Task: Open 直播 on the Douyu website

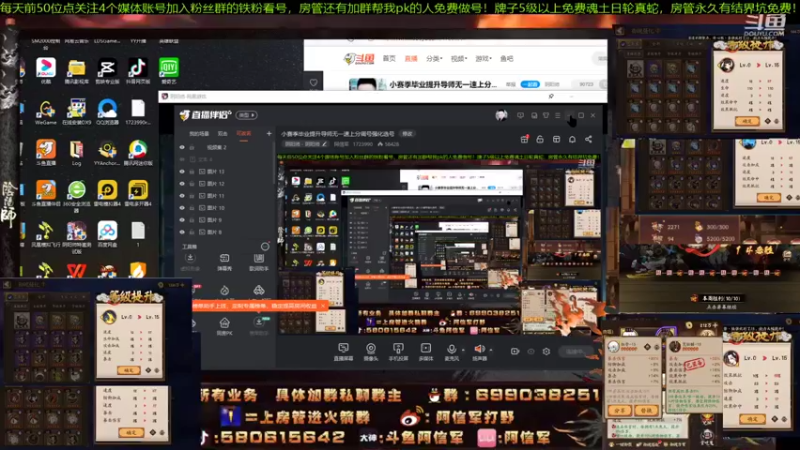Action: click(x=411, y=59)
